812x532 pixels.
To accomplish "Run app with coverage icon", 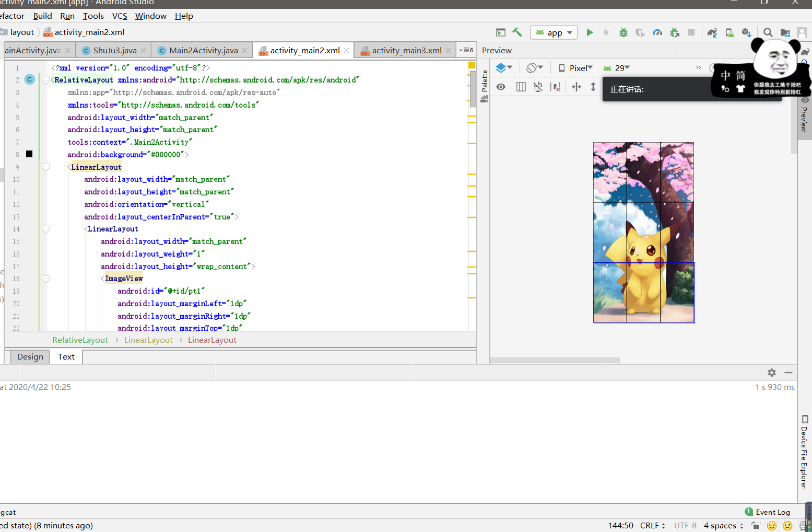I will (640, 32).
